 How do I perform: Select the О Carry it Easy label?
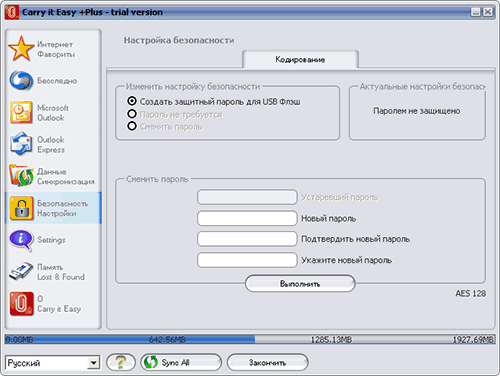(x=59, y=304)
